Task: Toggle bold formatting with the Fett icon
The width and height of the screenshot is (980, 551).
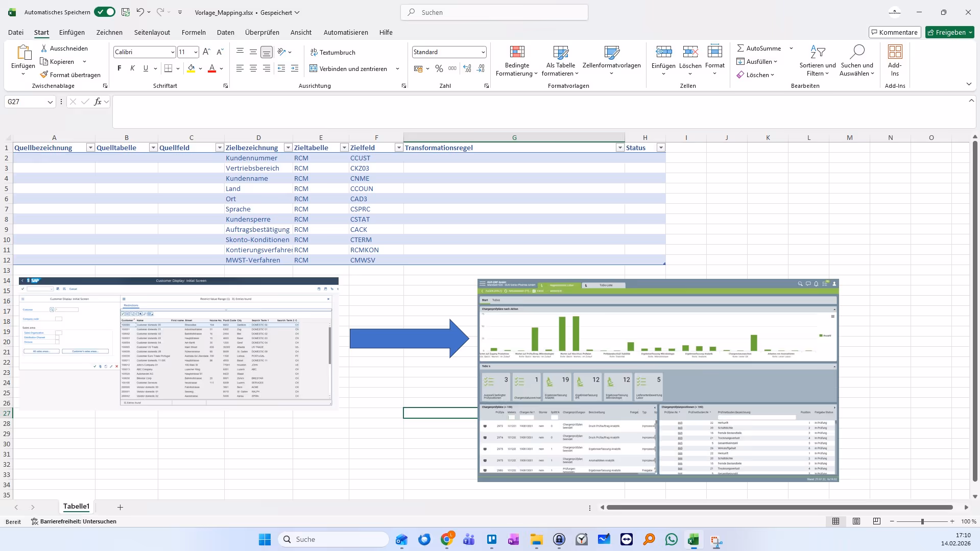Action: pos(119,68)
